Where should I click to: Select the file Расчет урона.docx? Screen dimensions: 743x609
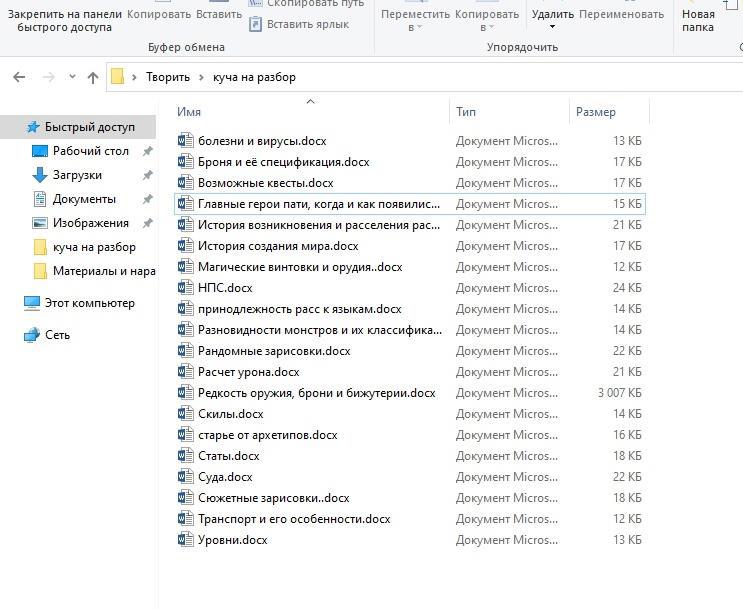pos(248,372)
